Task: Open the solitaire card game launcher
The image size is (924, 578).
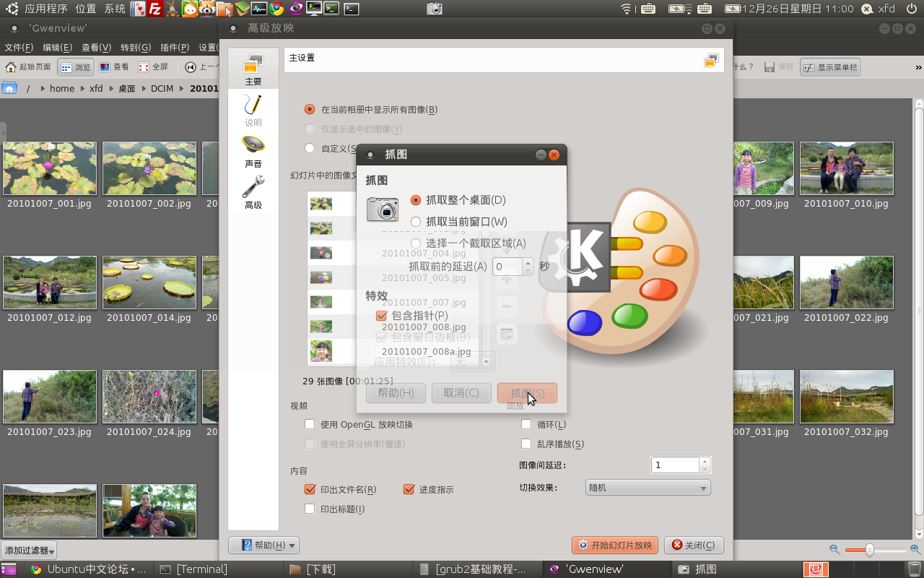Action: pos(137,9)
